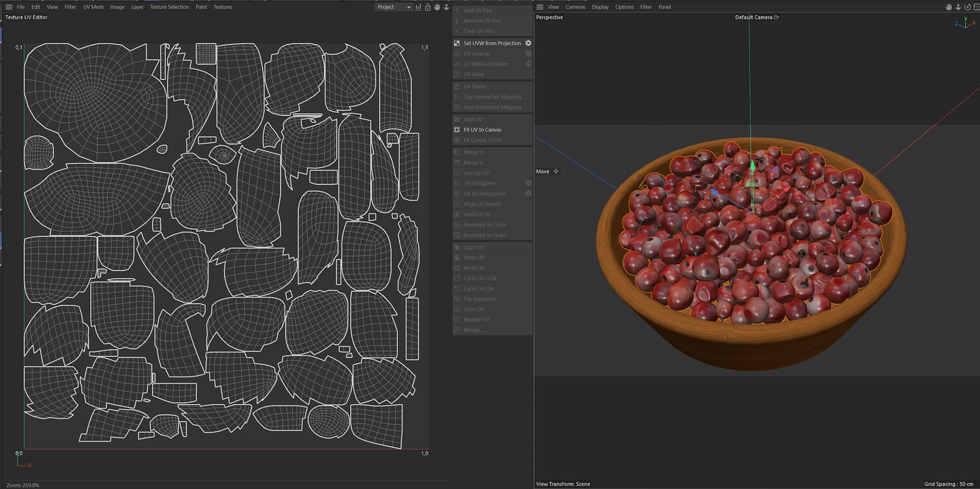Click the Cycle UV CCW icon
Image resolution: width=980 pixels, height=489 pixels.
point(457,278)
